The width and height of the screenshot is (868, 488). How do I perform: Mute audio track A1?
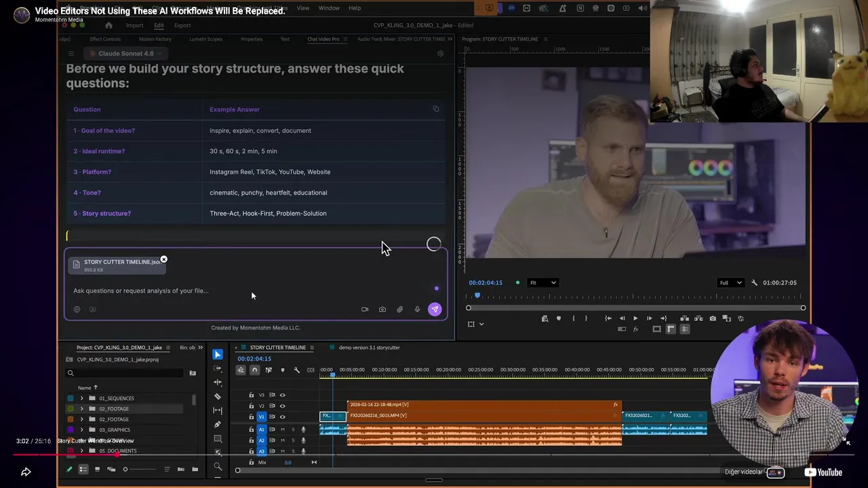[283, 429]
